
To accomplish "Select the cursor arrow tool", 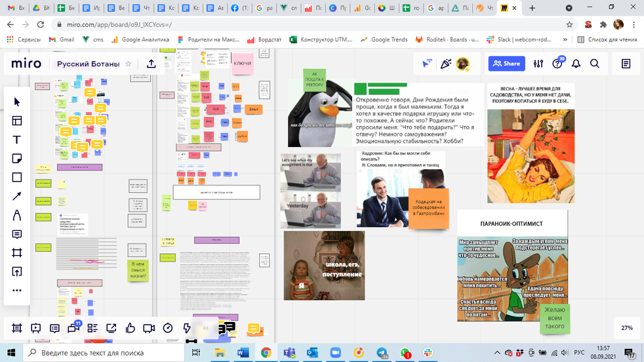I will point(17,102).
